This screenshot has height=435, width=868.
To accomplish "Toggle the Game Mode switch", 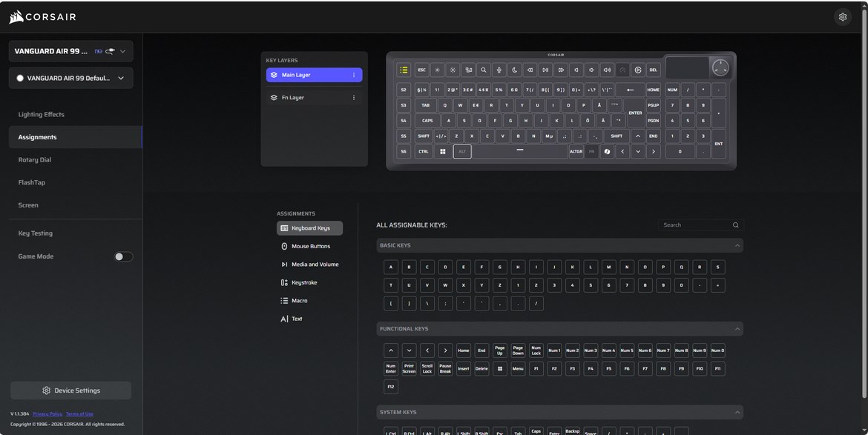I will point(123,256).
